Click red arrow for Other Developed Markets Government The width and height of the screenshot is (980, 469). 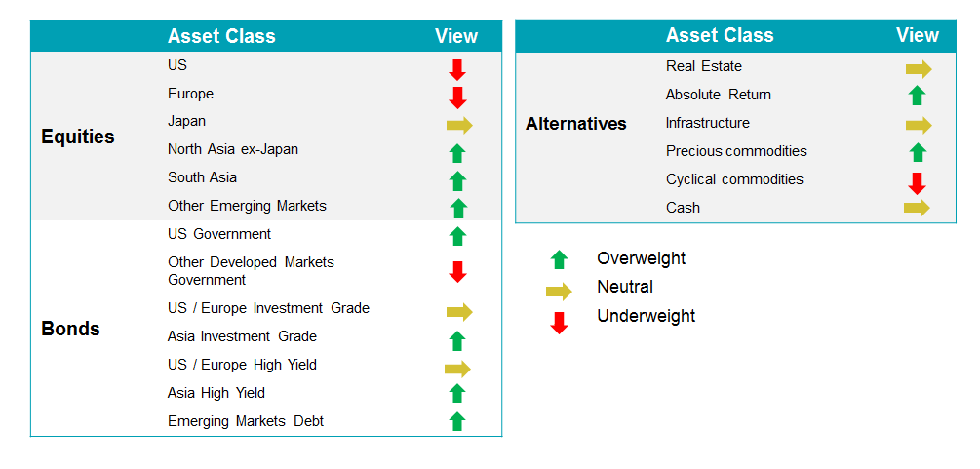click(457, 271)
